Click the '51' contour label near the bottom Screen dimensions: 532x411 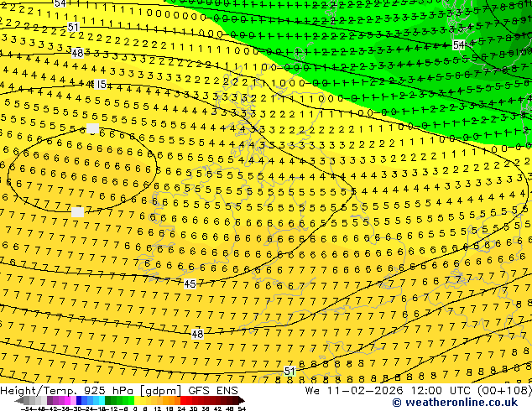coord(289,371)
